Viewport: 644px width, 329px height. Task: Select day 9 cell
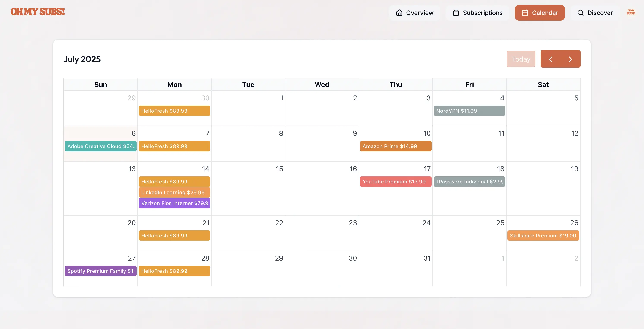click(x=322, y=144)
